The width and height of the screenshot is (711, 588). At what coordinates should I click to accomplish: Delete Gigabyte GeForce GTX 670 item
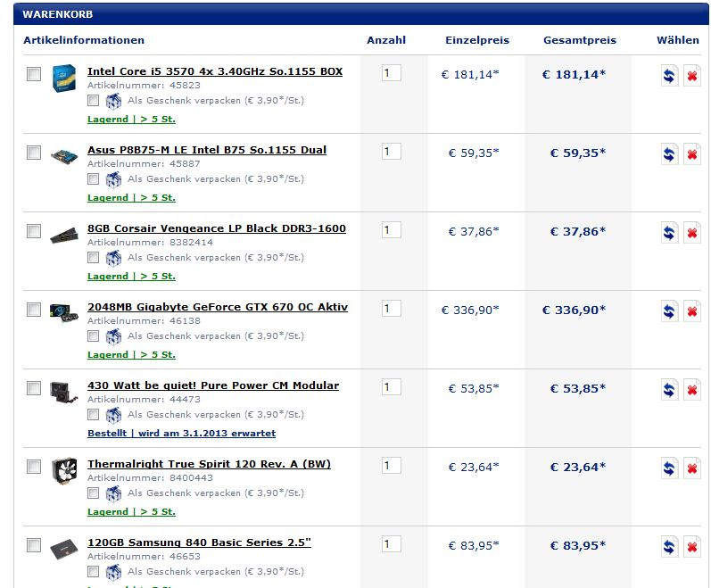click(692, 311)
